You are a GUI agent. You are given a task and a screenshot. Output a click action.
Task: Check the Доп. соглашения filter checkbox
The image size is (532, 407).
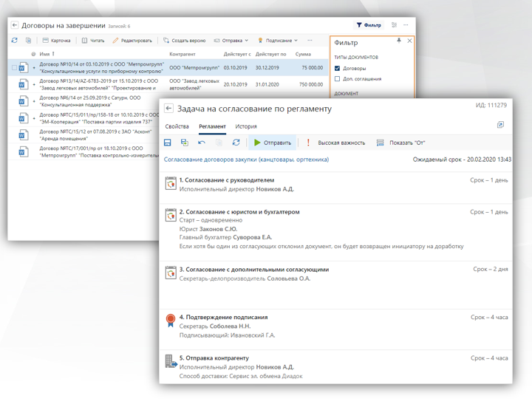pyautogui.click(x=337, y=79)
